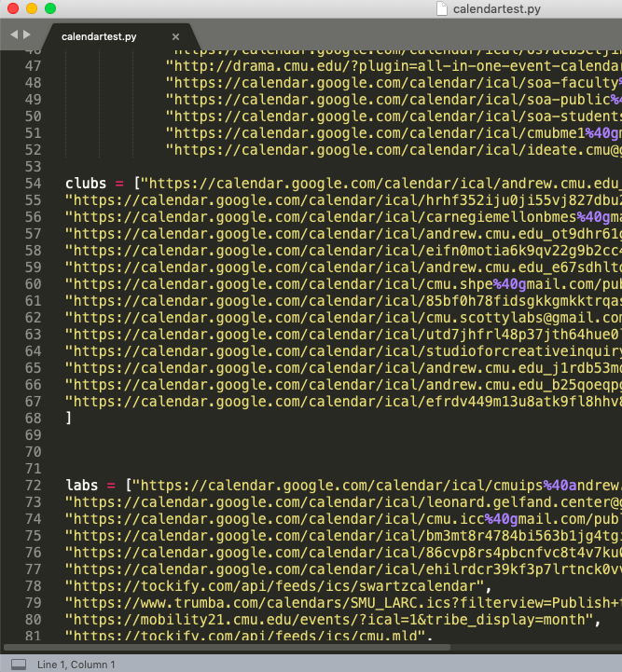Click the yellow minimize window button
Viewport: 622px width, 672px height.
[x=32, y=8]
